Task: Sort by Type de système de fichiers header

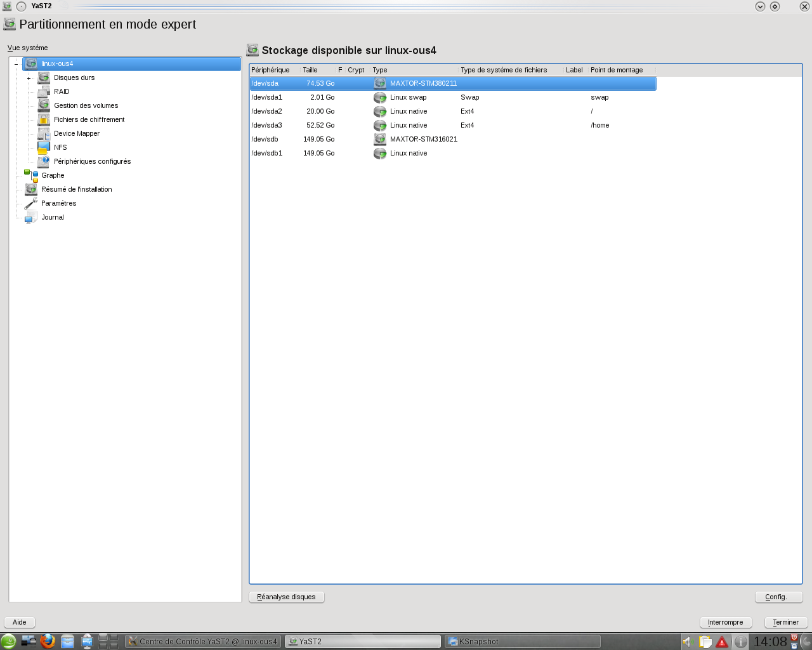Action: click(x=511, y=70)
